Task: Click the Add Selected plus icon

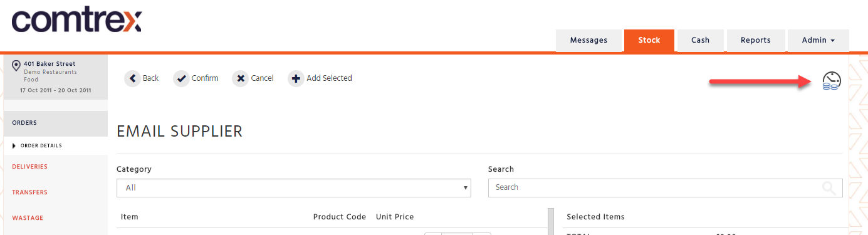Action: [x=296, y=78]
